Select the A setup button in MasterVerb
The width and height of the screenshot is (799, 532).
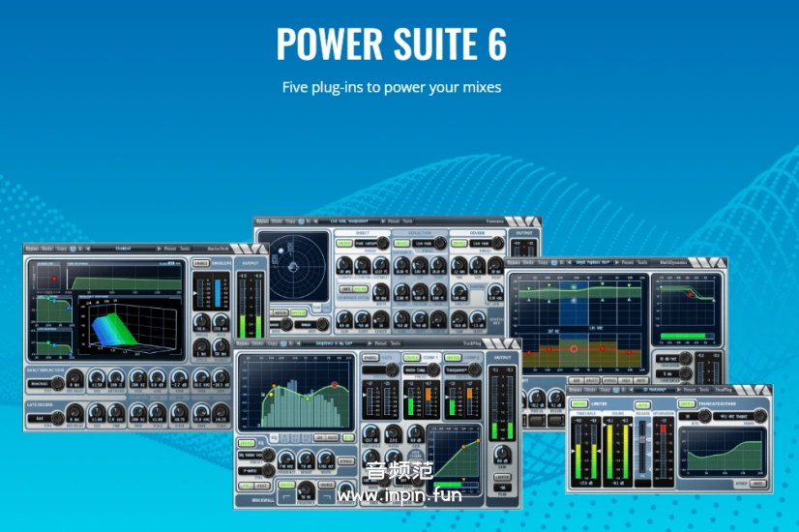point(73,249)
